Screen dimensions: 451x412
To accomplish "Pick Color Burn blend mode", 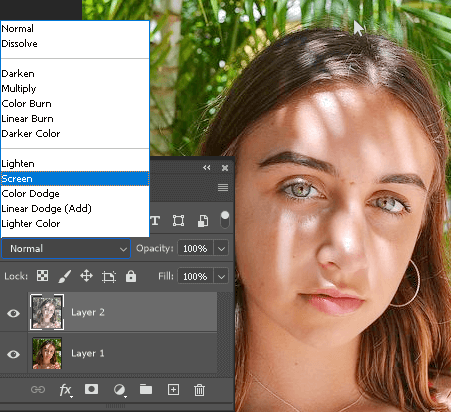I will click(75, 104).
